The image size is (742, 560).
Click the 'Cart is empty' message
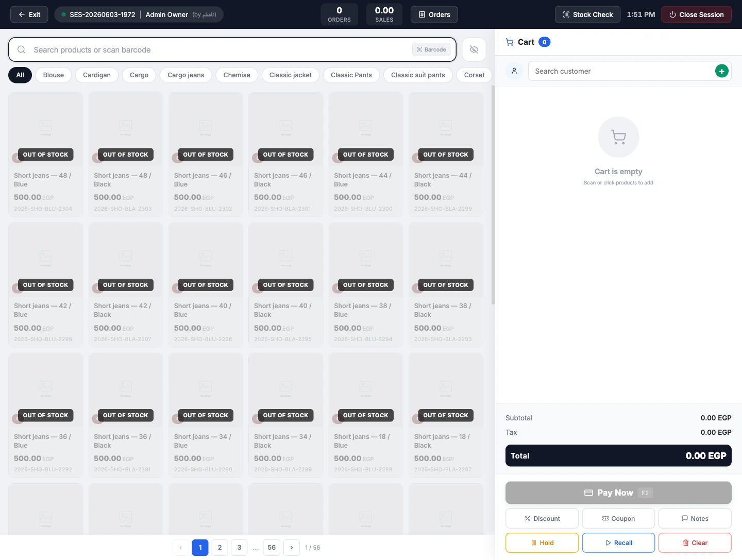618,172
